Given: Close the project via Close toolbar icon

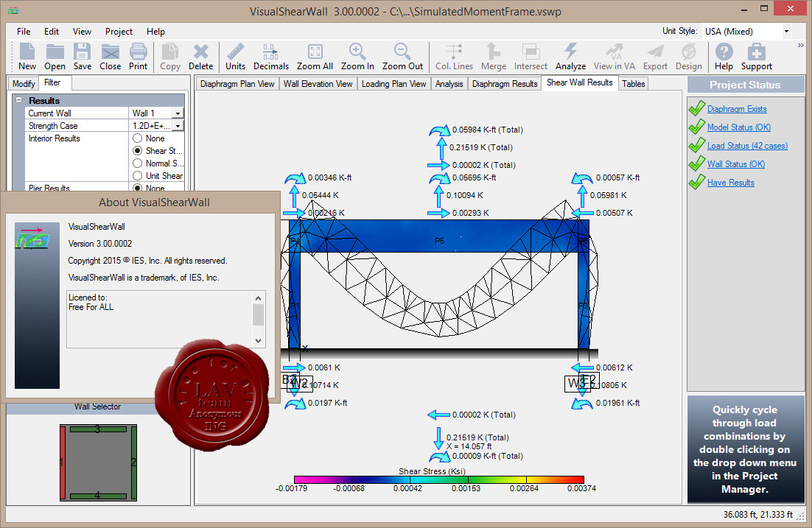Looking at the screenshot, I should click(110, 57).
